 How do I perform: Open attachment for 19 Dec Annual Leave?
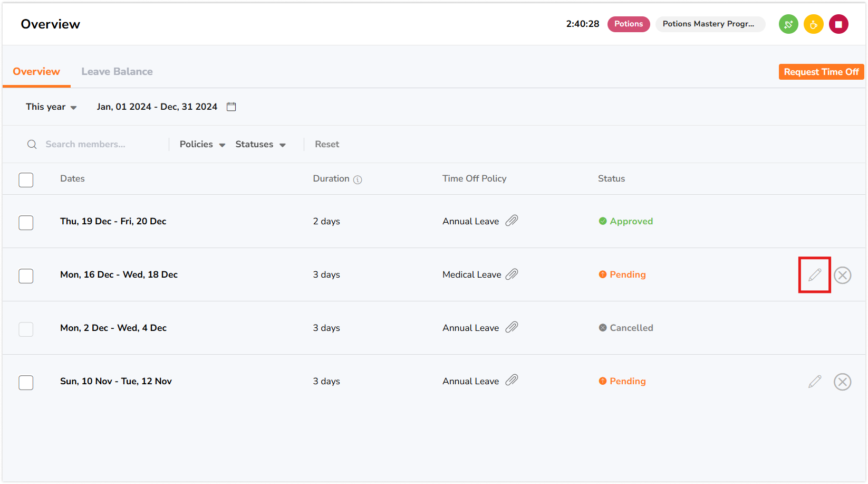coord(512,221)
